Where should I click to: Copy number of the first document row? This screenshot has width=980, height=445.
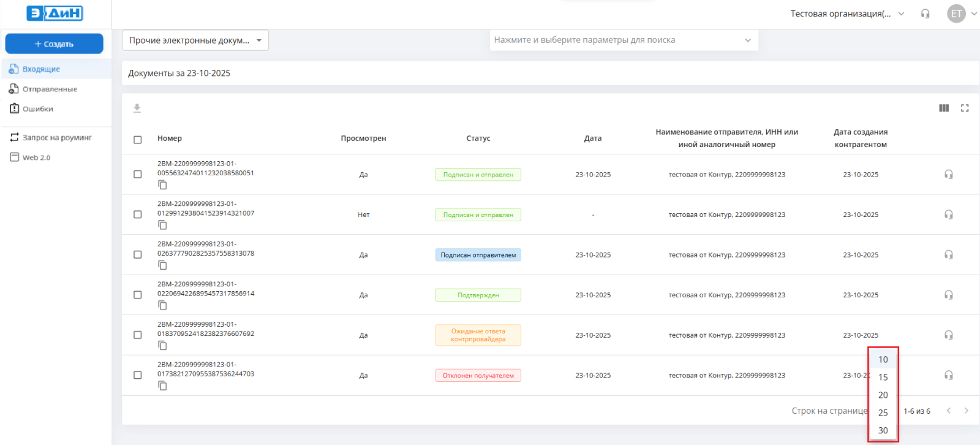(x=162, y=185)
